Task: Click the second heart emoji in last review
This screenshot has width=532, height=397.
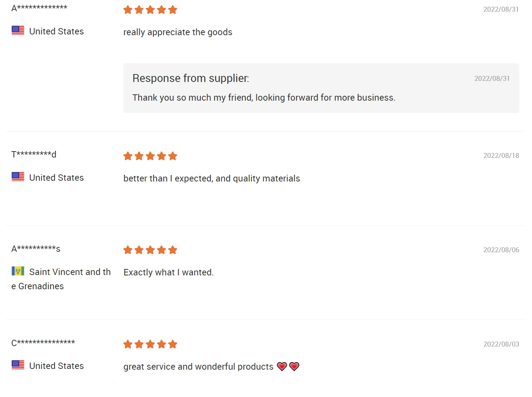Action: point(294,366)
